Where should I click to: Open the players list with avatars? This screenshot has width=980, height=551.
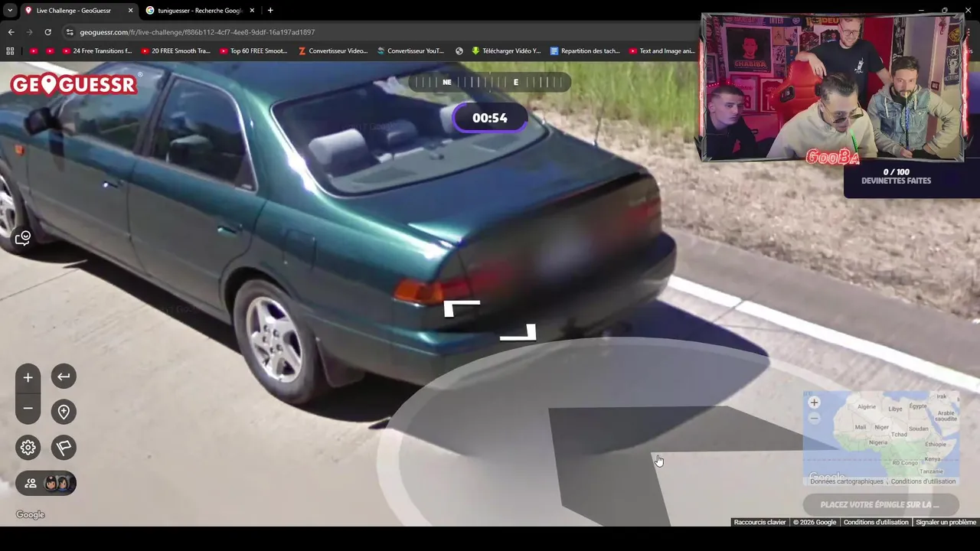click(46, 483)
